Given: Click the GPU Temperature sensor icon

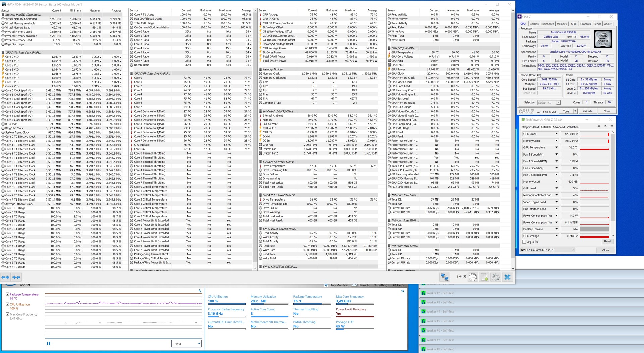Looking at the screenshot, I should pos(389,52).
